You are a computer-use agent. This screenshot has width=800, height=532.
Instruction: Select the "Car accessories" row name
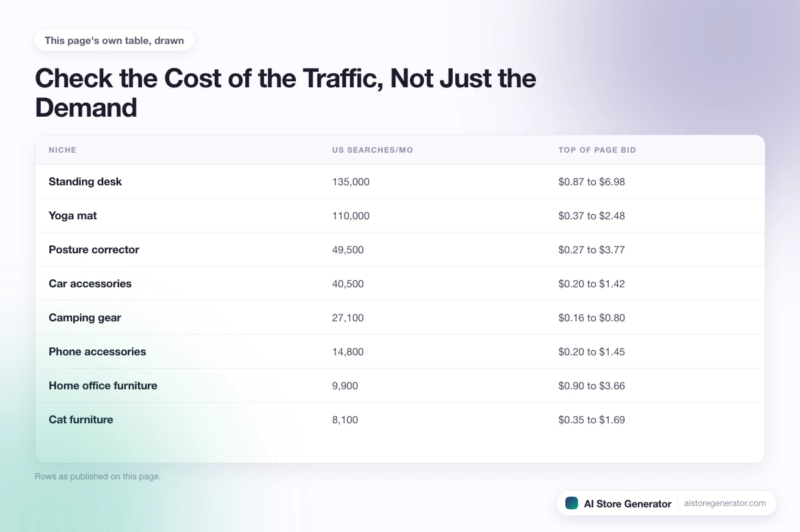(90, 283)
